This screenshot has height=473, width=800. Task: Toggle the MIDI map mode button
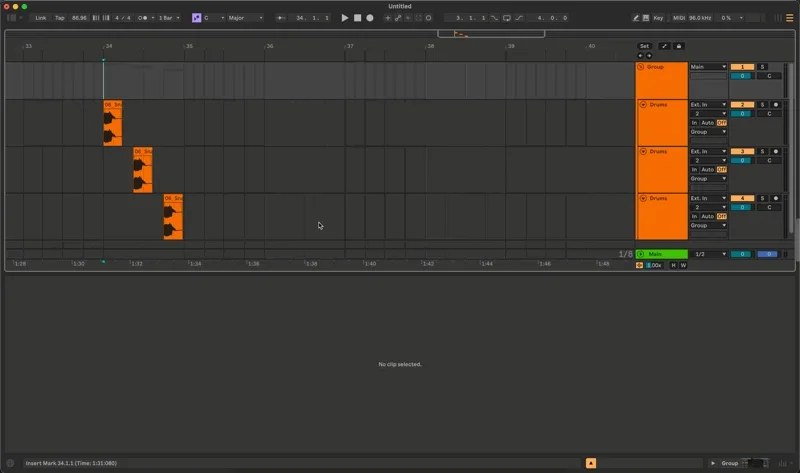click(x=679, y=18)
